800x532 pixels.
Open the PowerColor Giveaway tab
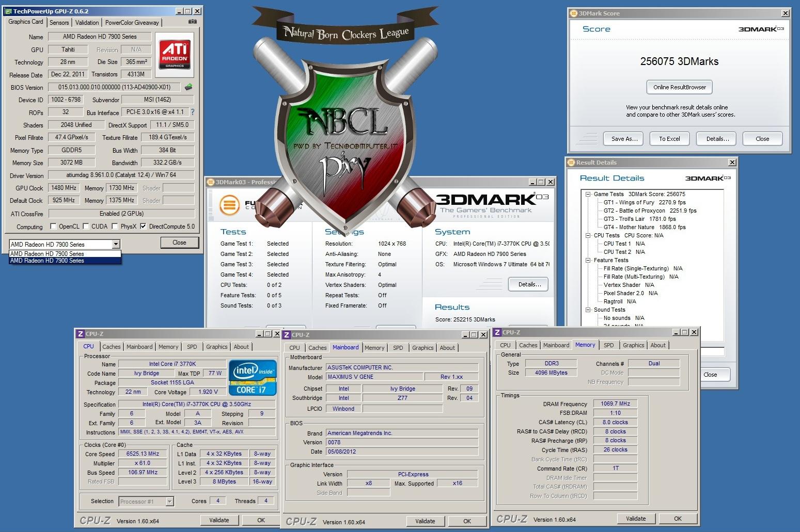[x=132, y=22]
